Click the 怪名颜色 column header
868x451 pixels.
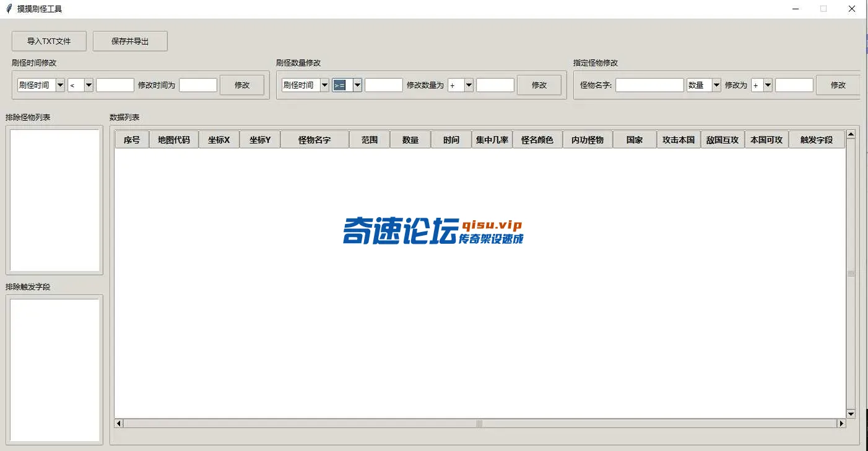tap(537, 140)
